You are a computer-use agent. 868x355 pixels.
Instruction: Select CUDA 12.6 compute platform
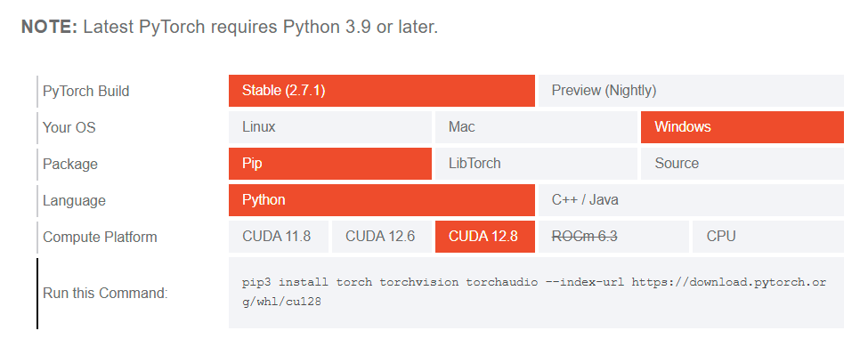[381, 237]
